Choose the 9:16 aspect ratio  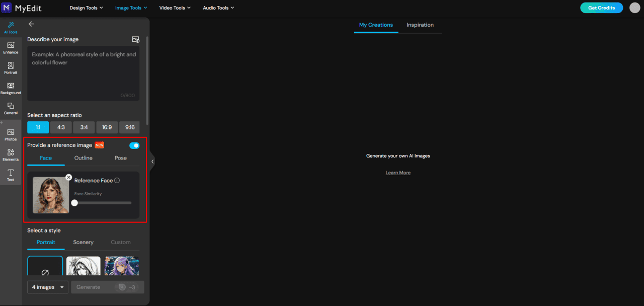(x=130, y=127)
